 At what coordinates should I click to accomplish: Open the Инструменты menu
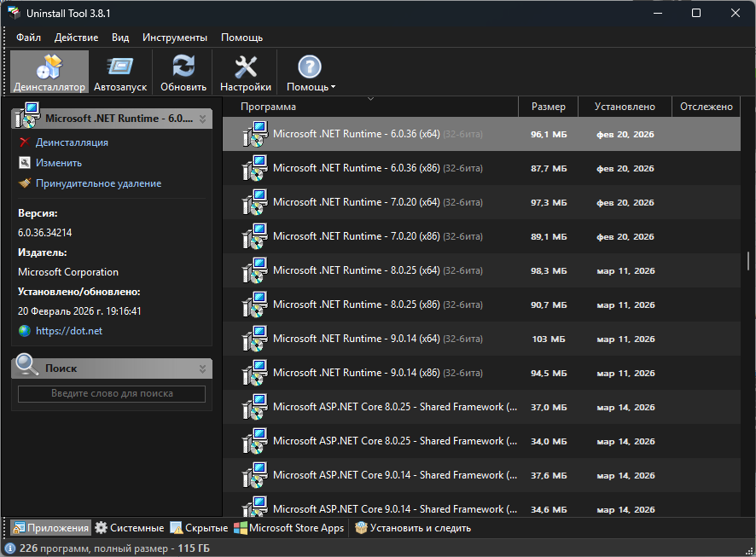click(175, 38)
